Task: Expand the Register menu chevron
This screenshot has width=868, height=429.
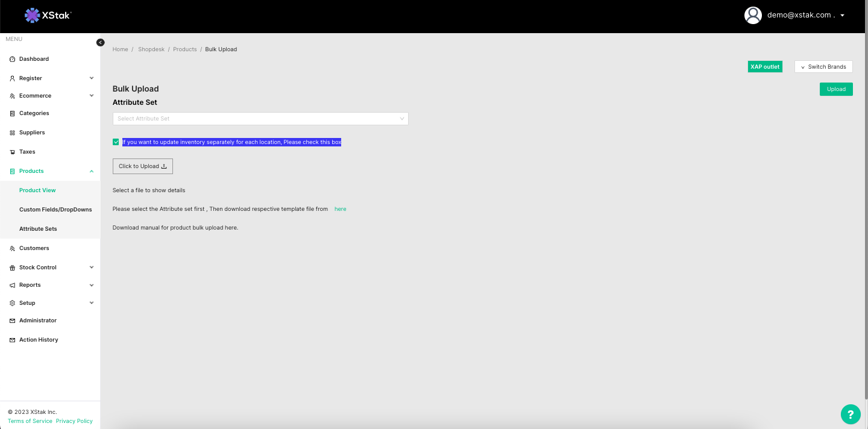Action: pos(92,78)
